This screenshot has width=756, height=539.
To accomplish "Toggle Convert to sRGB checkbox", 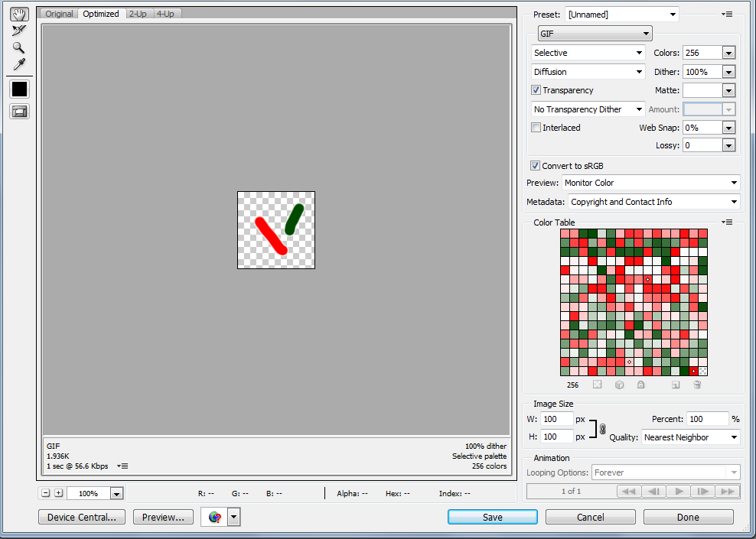I will tap(535, 166).
